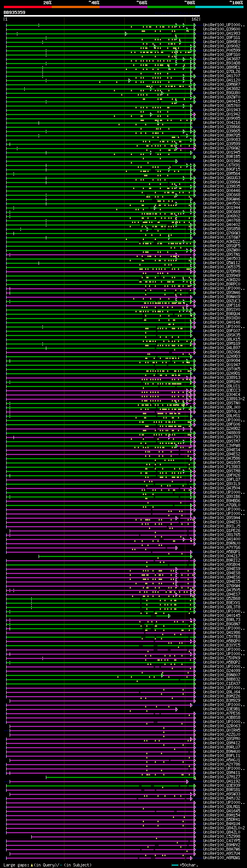Click the green ~80% identity legend segment
This screenshot has height=868, width=247.
click(171, 7)
